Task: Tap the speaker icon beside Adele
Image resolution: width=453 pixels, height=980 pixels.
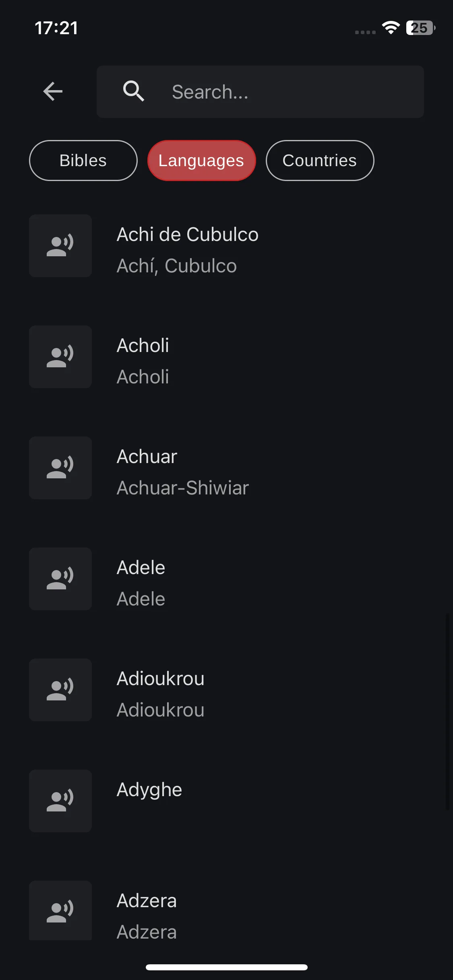Action: click(60, 579)
